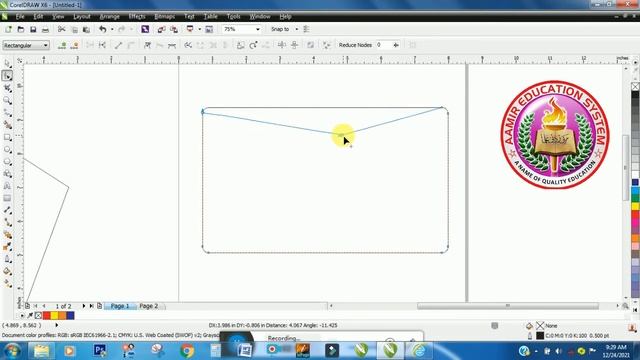Screen dimensions: 640x360
Task: Click the Paste icon
Action: click(87, 29)
